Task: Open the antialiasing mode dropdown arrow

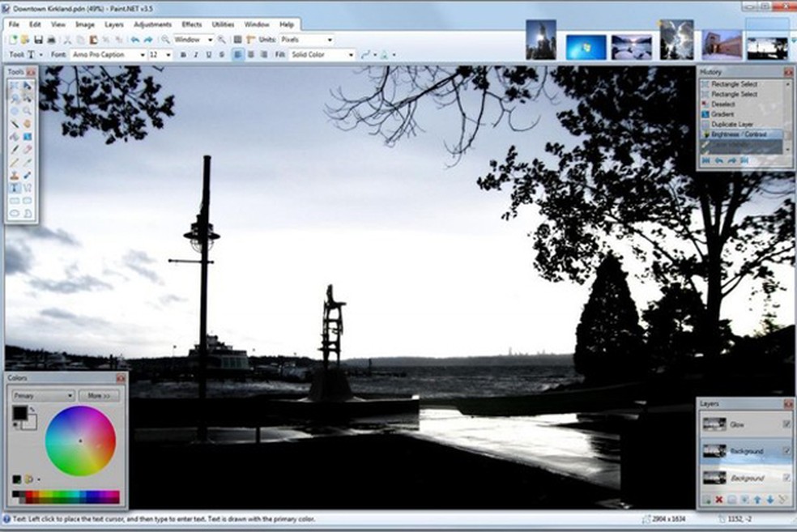Action: (375, 55)
